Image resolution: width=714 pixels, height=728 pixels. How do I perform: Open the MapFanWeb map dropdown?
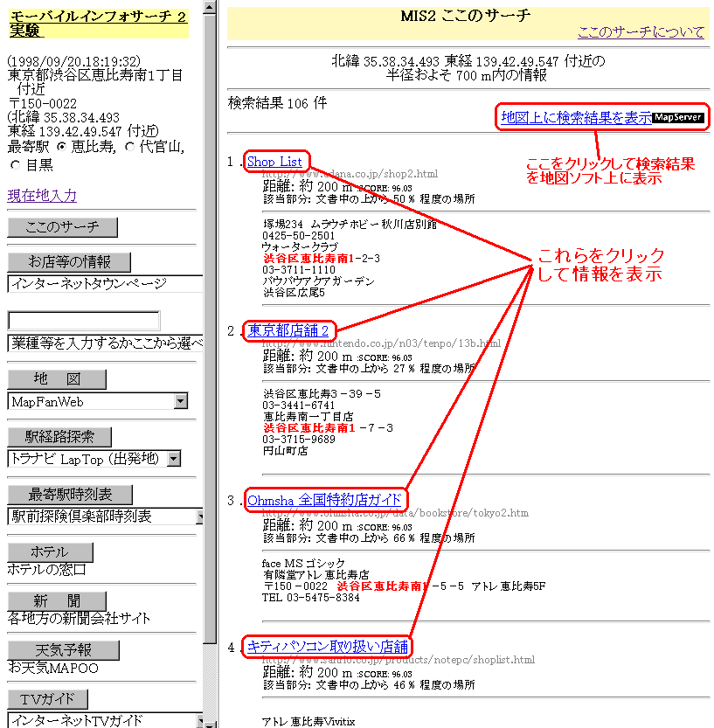coord(181,401)
